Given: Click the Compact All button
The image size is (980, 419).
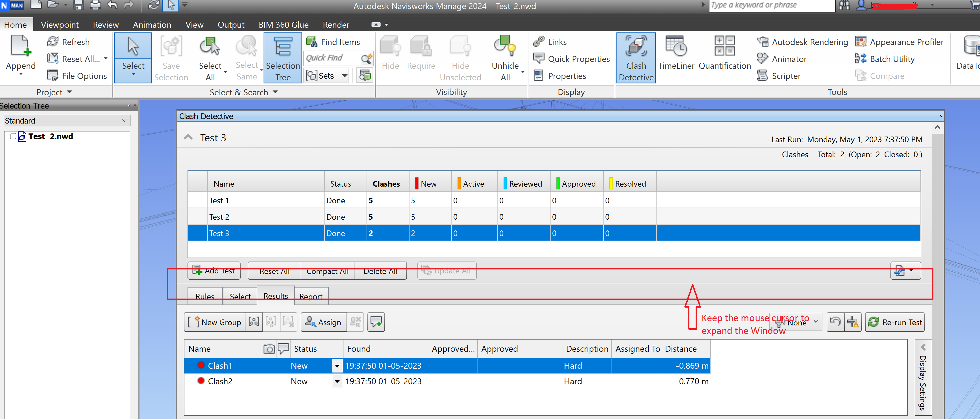Looking at the screenshot, I should (x=327, y=271).
